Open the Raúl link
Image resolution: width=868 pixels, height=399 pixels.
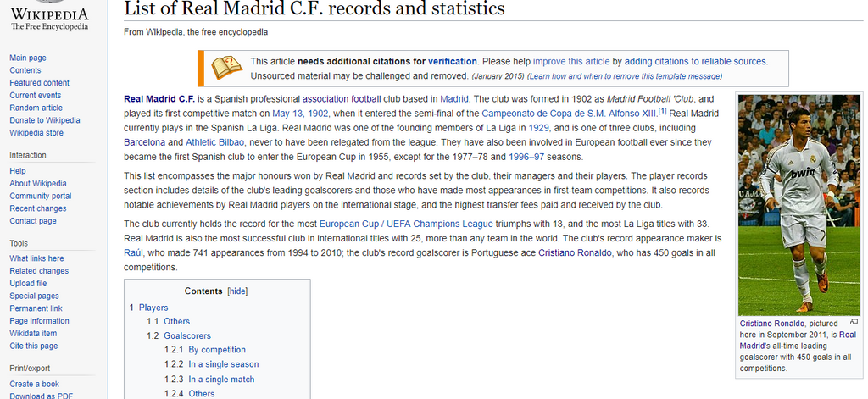(133, 253)
